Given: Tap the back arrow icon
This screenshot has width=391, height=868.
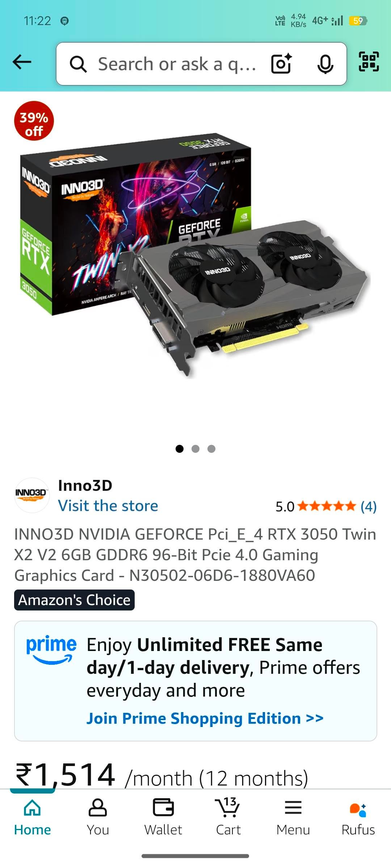Looking at the screenshot, I should coord(22,62).
